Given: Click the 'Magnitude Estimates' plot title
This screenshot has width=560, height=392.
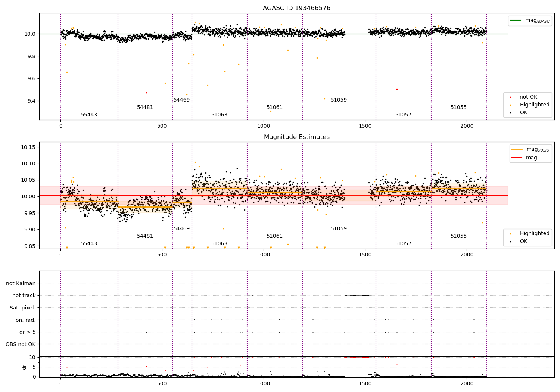Looking at the screenshot, I should (296, 137).
